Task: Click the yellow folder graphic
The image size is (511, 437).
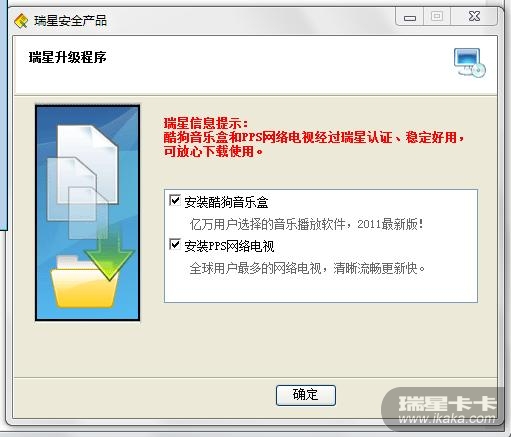Action: pos(84,282)
